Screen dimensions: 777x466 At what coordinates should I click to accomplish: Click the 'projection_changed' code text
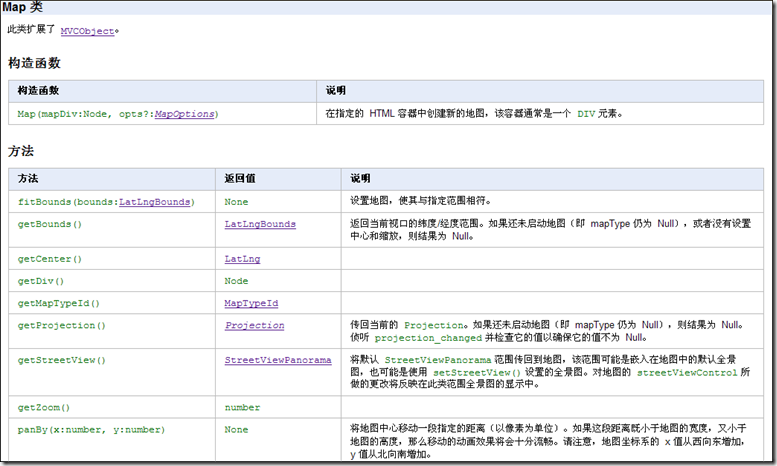(x=428, y=338)
